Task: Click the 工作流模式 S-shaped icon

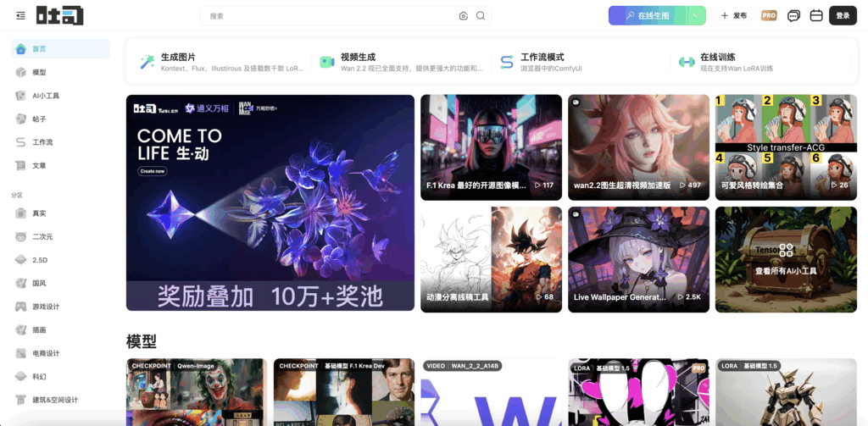Action: pyautogui.click(x=507, y=62)
